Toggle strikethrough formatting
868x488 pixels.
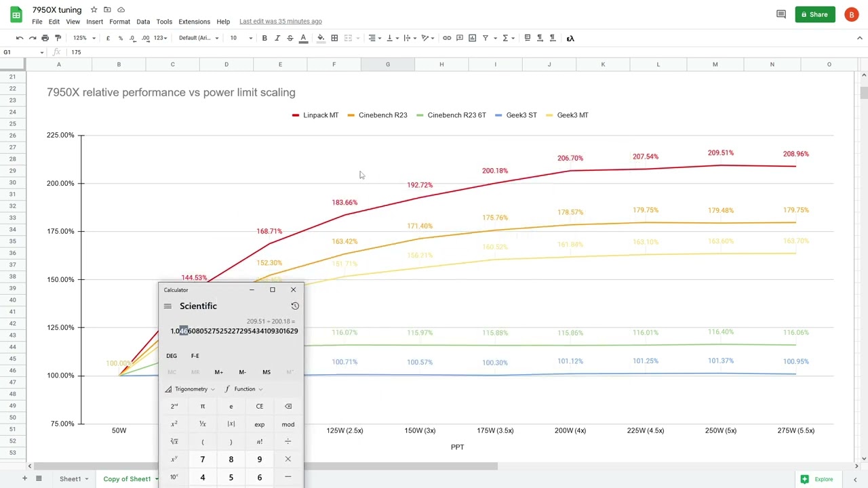pos(290,38)
